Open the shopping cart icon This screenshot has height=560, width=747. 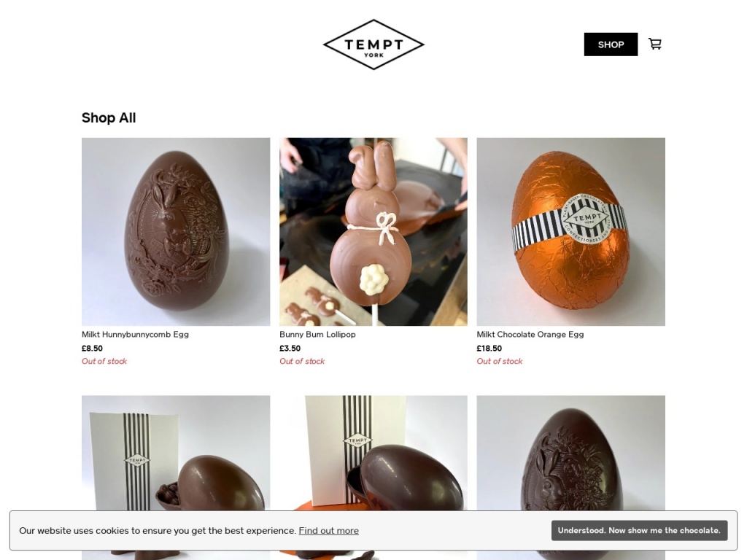(x=655, y=44)
